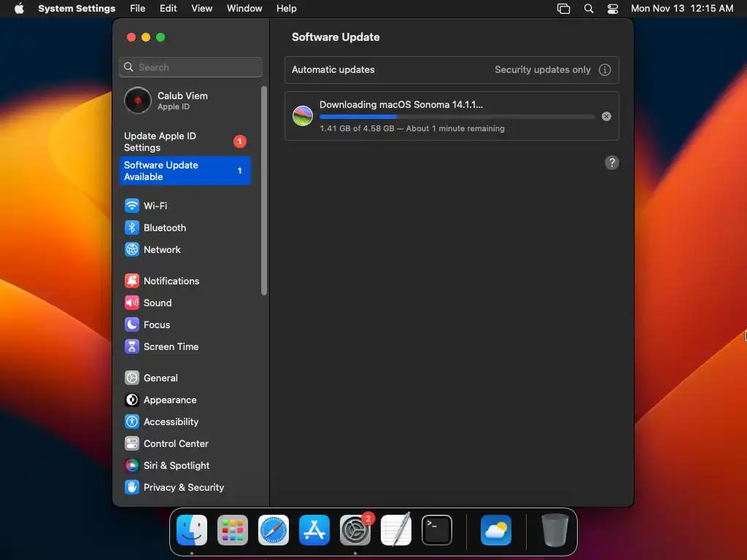Open the Weather app in the Dock
This screenshot has width=747, height=560.
pos(496,530)
